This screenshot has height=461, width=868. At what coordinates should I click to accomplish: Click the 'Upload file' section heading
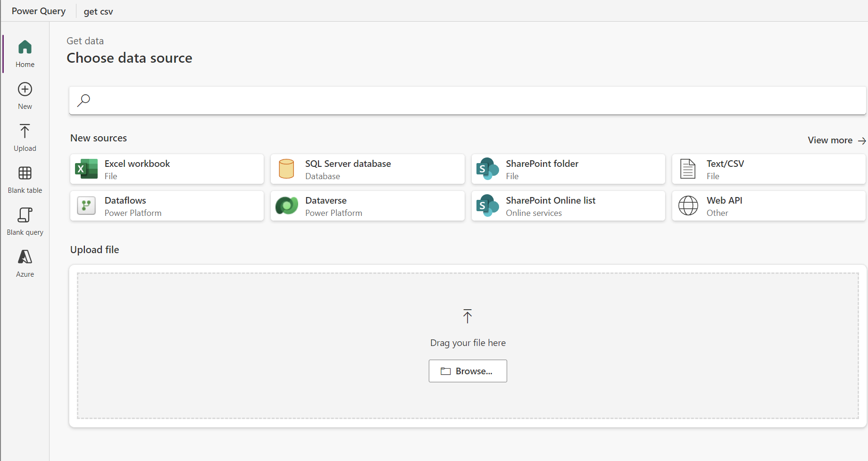pyautogui.click(x=94, y=250)
